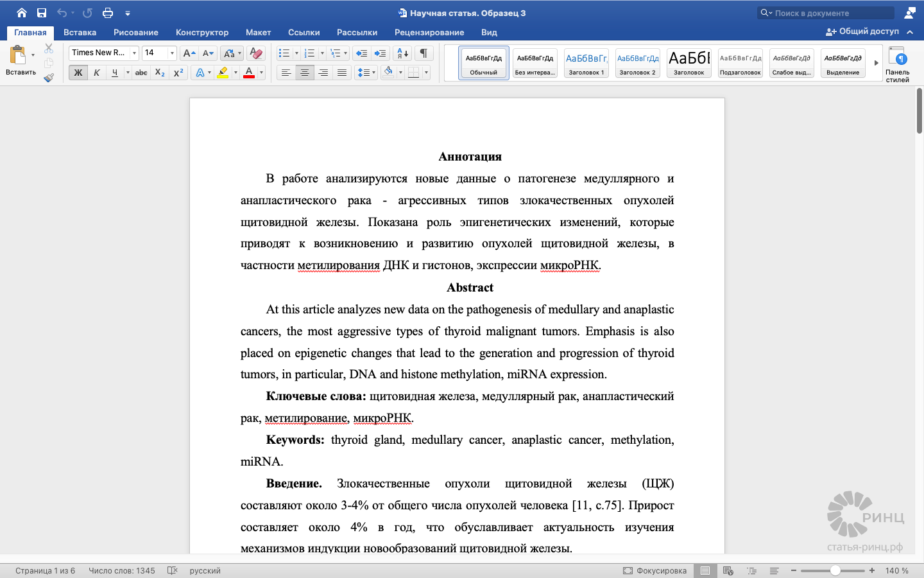Apply red font color swatch
The width and height of the screenshot is (924, 578).
249,73
